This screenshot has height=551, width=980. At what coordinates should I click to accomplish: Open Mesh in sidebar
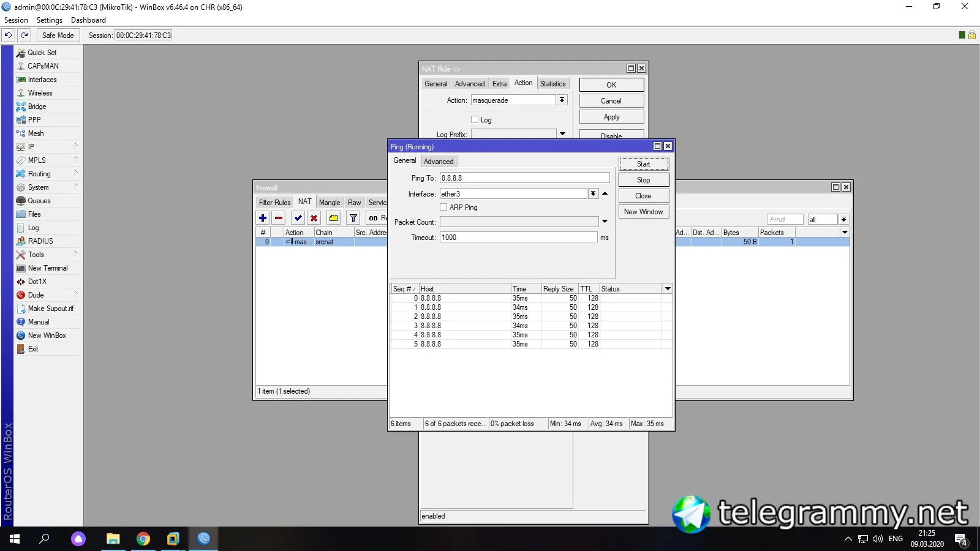tap(36, 133)
